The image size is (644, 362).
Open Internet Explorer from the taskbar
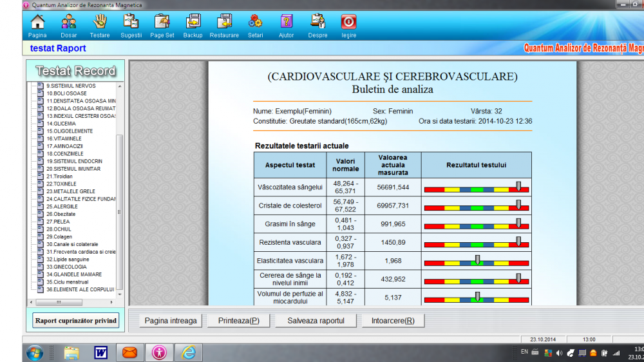(188, 352)
